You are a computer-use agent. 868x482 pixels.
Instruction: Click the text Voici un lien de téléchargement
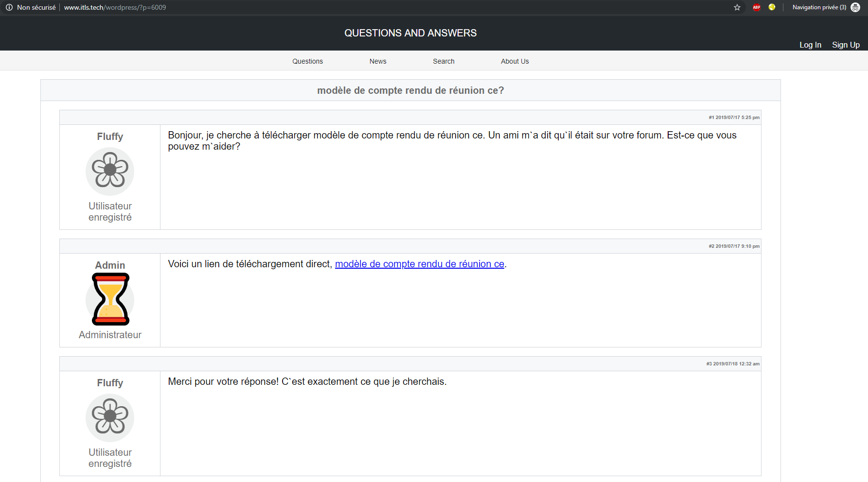click(250, 264)
